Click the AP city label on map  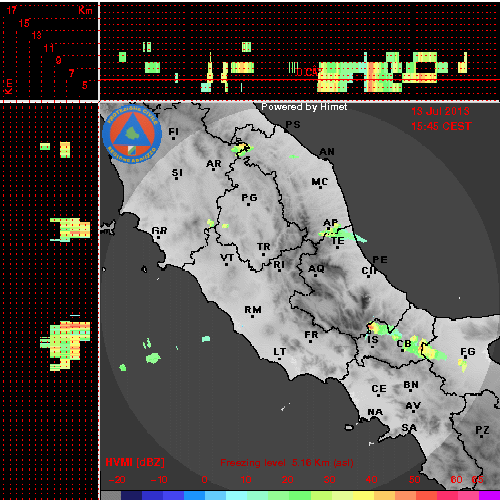pyautogui.click(x=331, y=222)
